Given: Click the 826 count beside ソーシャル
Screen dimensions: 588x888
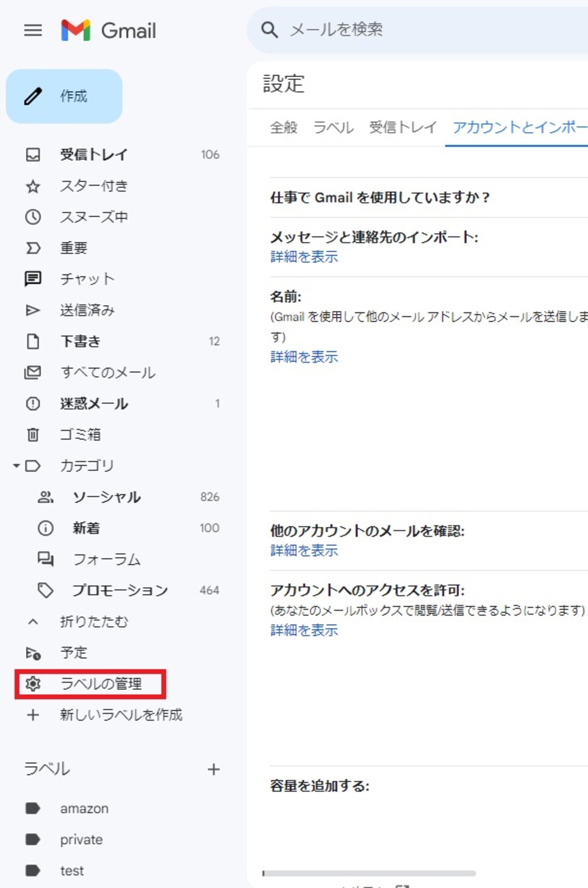Looking at the screenshot, I should (x=210, y=497).
